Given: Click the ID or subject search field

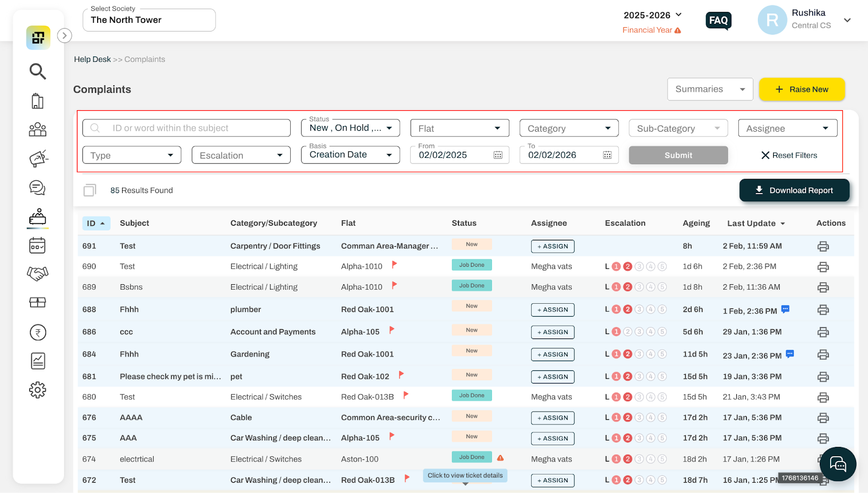Looking at the screenshot, I should pos(187,128).
